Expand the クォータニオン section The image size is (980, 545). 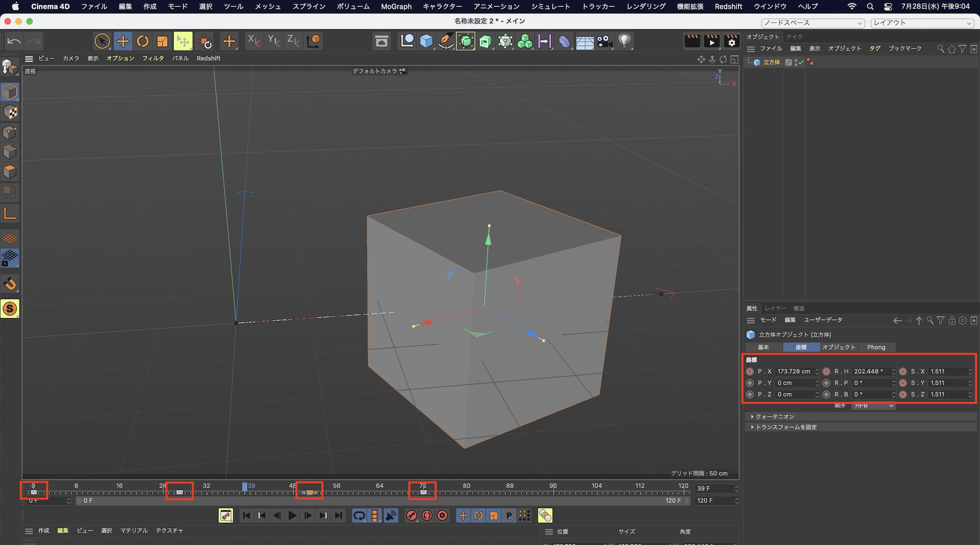coord(775,417)
